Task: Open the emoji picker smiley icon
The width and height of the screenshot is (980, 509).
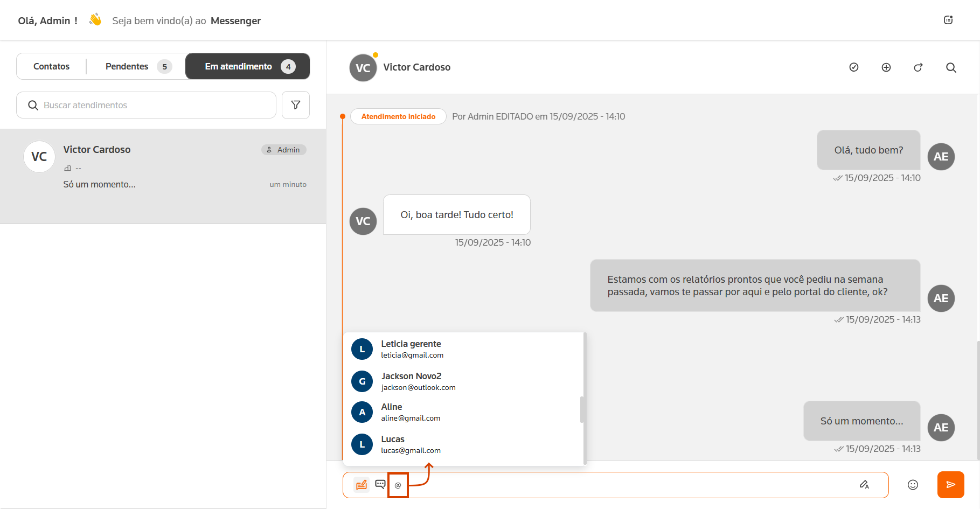Action: point(913,485)
